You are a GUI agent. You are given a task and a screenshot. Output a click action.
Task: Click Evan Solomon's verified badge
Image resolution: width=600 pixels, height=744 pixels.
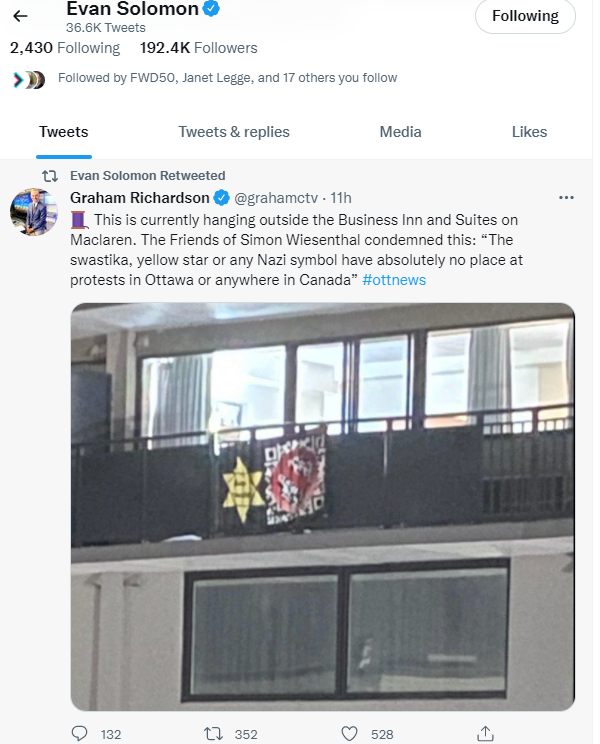211,9
